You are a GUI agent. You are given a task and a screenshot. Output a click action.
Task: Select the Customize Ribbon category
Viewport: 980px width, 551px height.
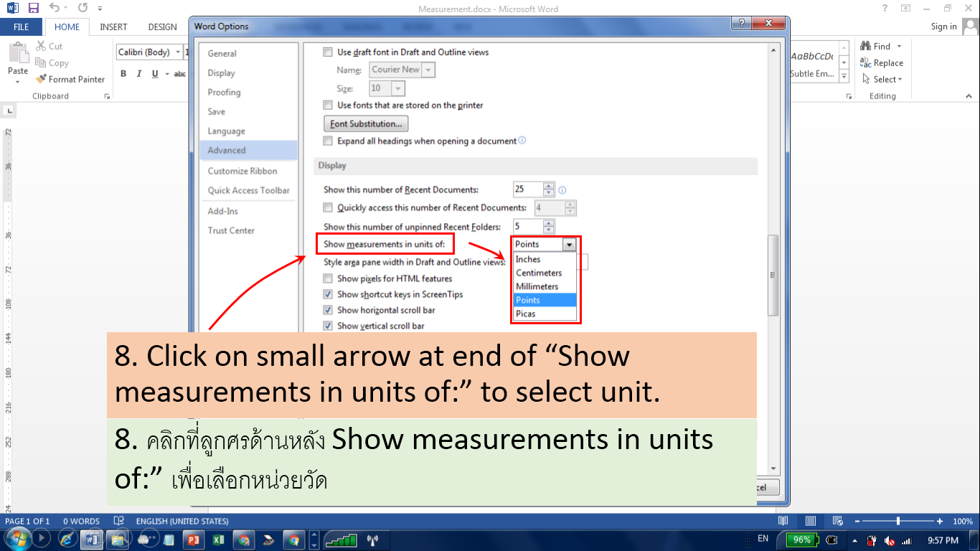coord(244,171)
